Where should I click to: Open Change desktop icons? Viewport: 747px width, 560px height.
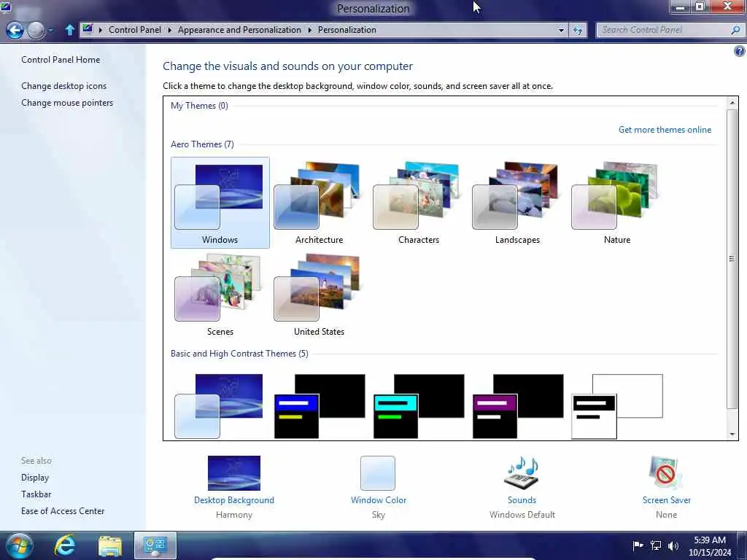[64, 86]
